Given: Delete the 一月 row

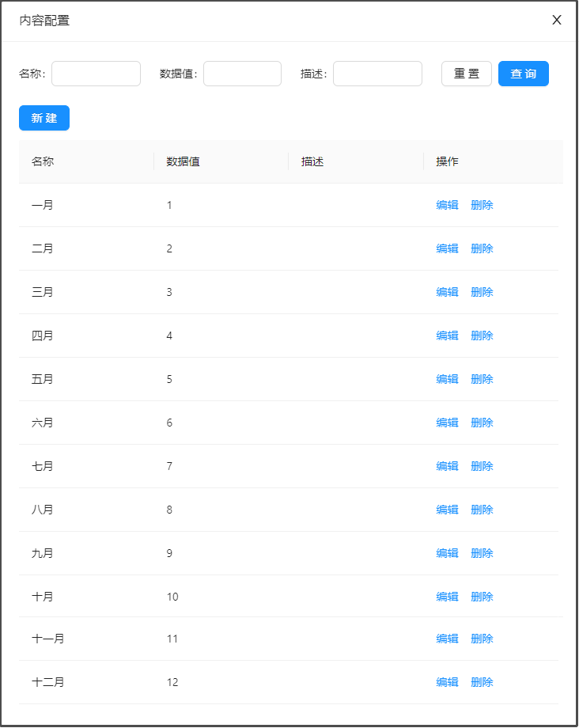Looking at the screenshot, I should tap(482, 205).
